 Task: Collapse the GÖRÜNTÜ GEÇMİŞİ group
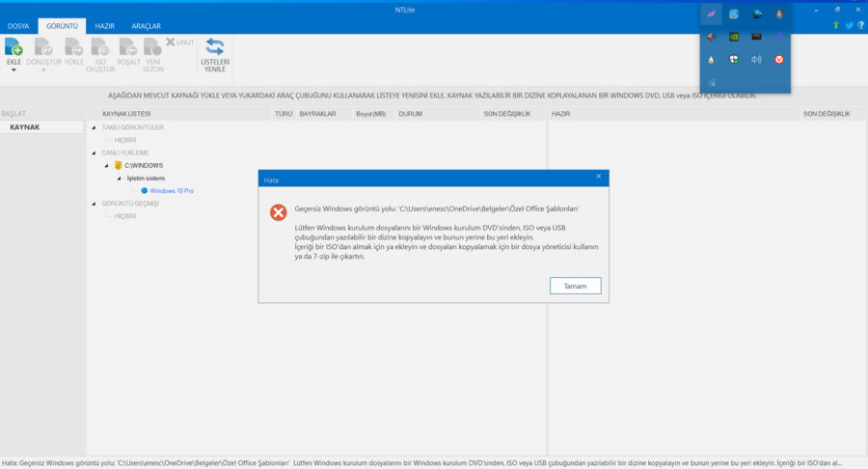coord(94,204)
